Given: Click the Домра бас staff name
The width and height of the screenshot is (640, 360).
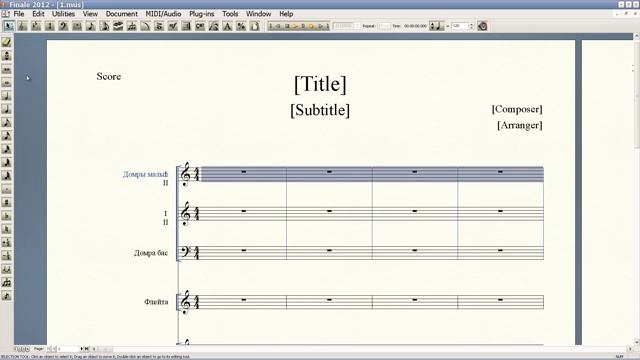Looking at the screenshot, I should 151,253.
